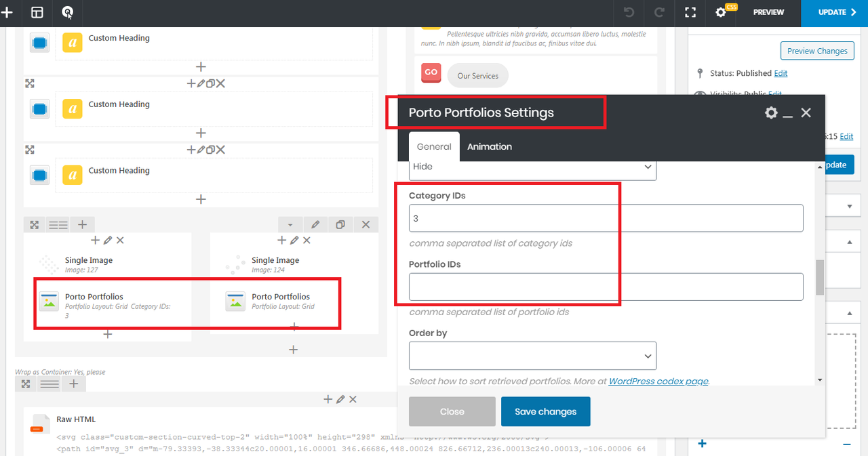This screenshot has width=868, height=456.
Task: Click the Preview Changes button
Action: pos(816,51)
